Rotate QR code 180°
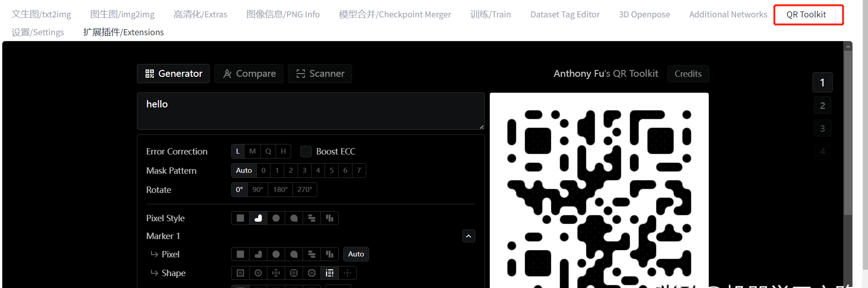Viewport: 868px width, 288px height. coord(280,190)
